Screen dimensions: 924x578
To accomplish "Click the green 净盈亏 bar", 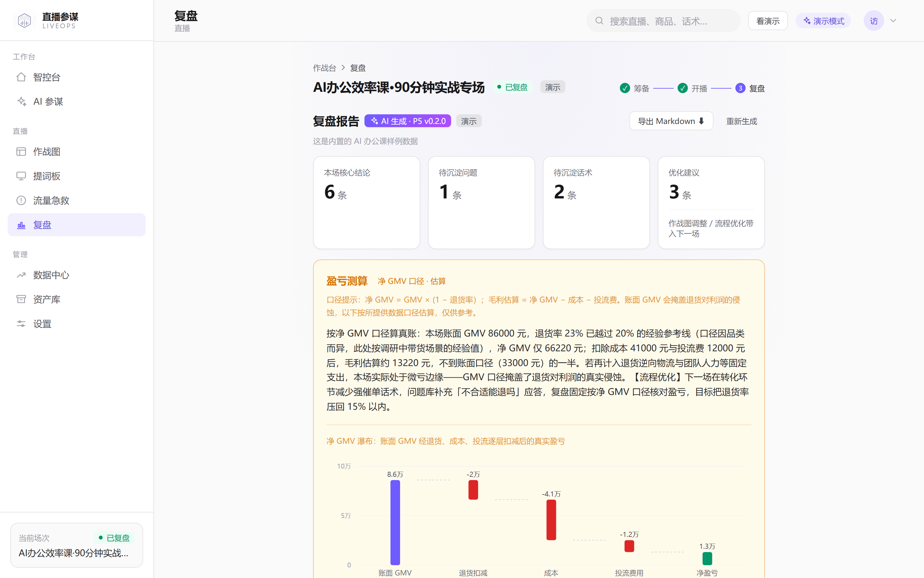I will (707, 558).
